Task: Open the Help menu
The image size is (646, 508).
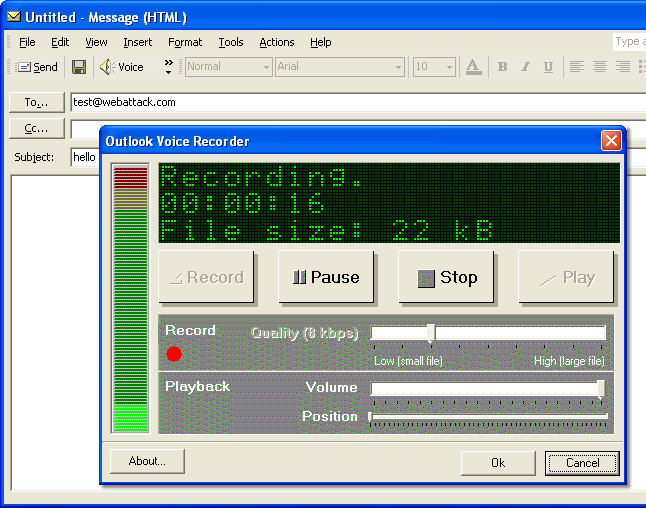Action: [x=321, y=42]
